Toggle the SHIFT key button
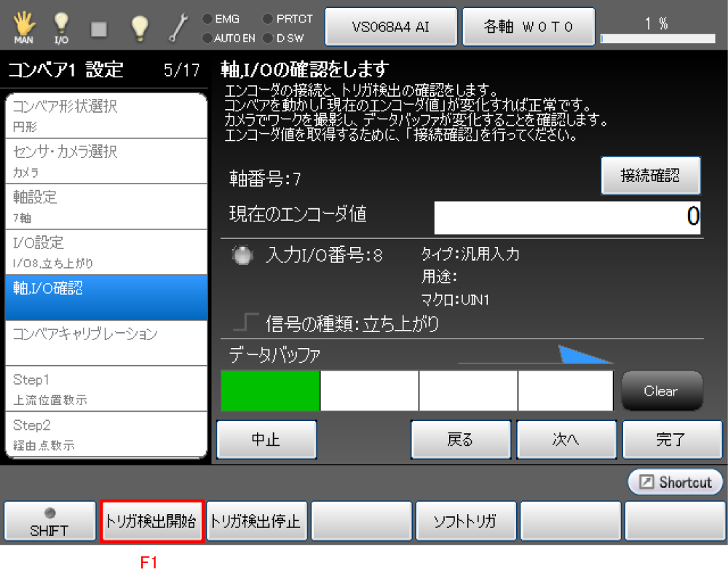728x571 pixels. pos(50,521)
